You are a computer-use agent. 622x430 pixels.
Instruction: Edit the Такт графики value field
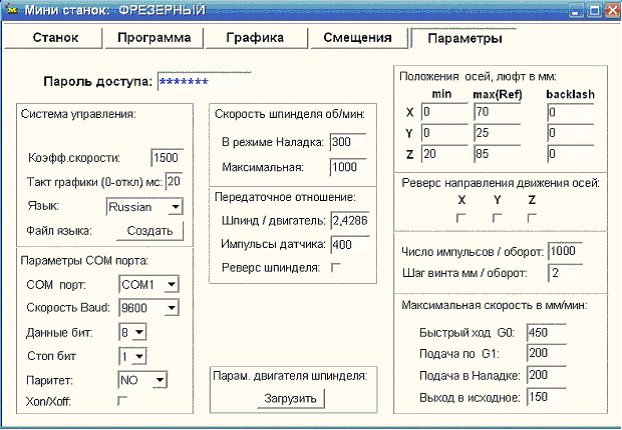pos(174,182)
